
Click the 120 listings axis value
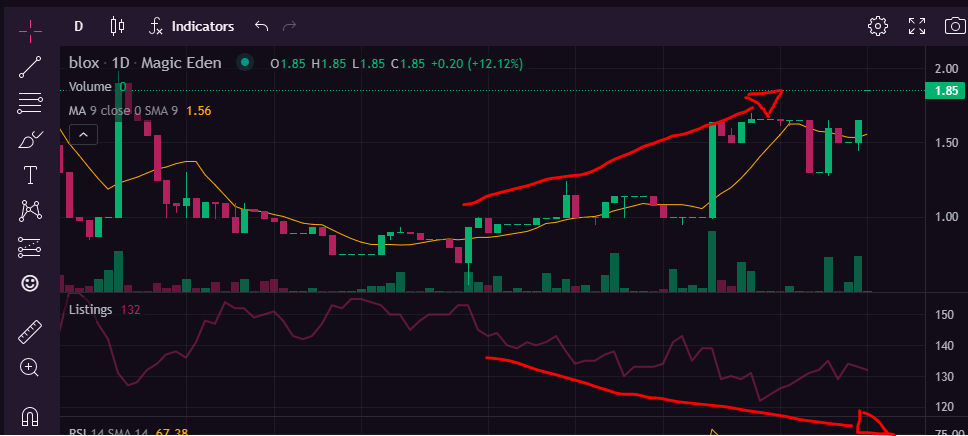point(945,407)
